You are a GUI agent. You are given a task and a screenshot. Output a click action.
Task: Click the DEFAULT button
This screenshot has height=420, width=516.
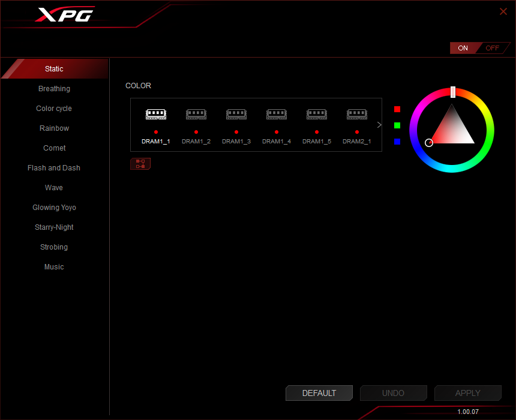coord(319,393)
